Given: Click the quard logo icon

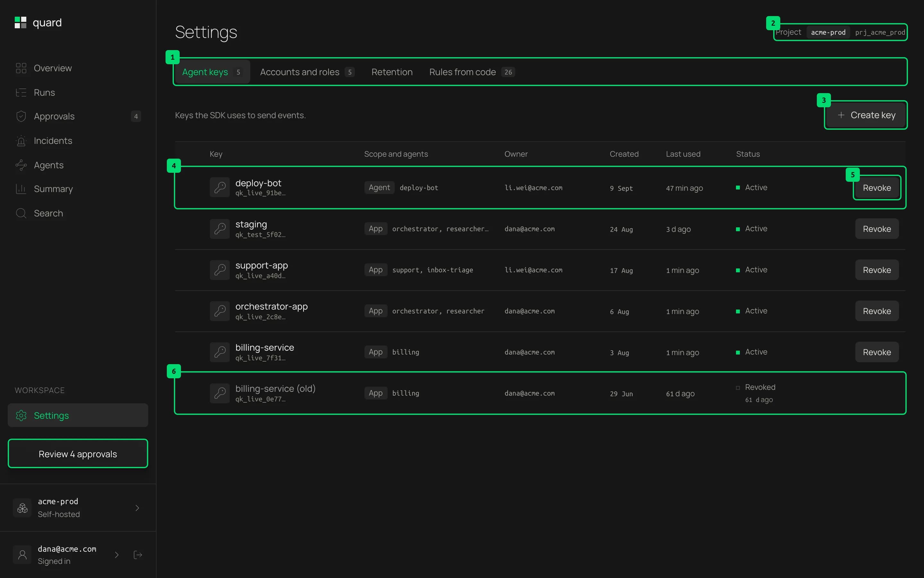Looking at the screenshot, I should [x=21, y=22].
